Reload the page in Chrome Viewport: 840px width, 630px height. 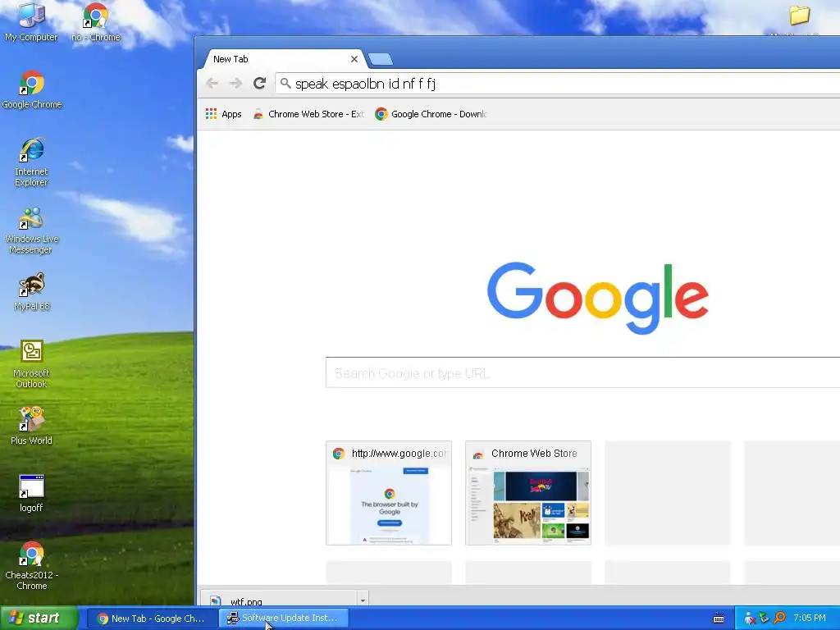point(260,83)
